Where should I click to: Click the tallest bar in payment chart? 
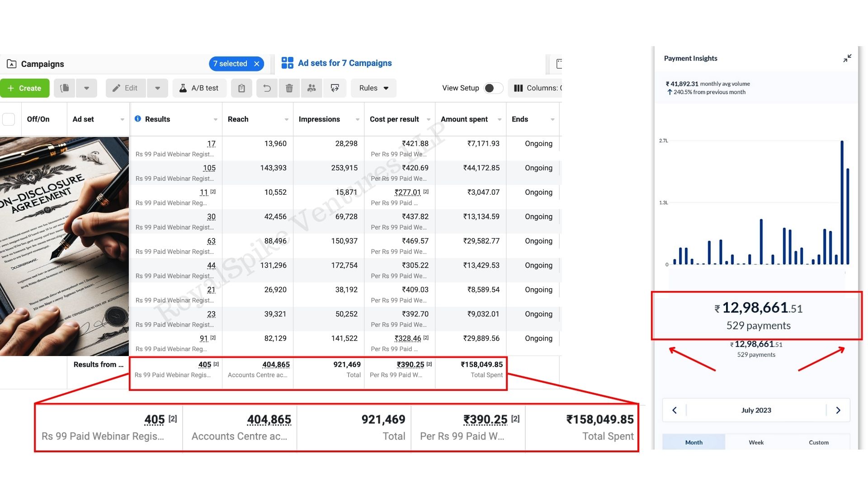[x=842, y=203]
